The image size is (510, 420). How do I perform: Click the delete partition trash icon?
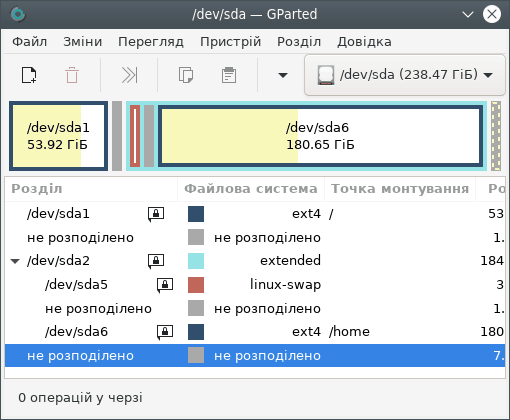(x=72, y=75)
